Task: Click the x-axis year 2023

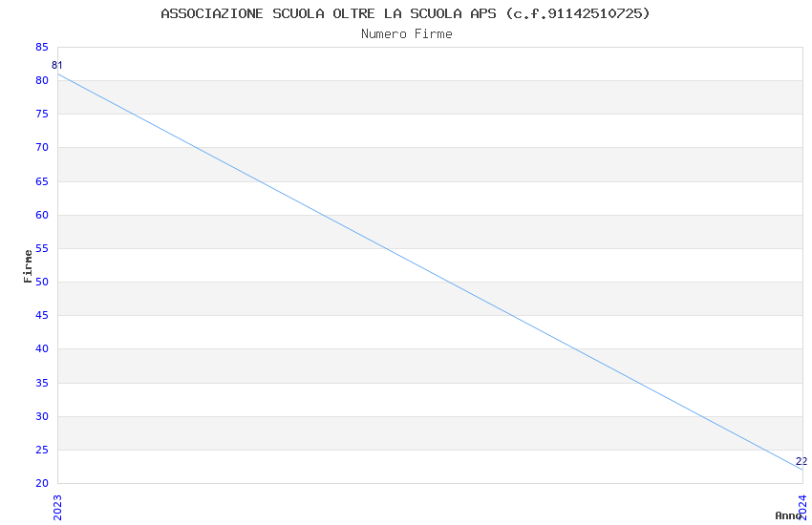Action: [57, 508]
